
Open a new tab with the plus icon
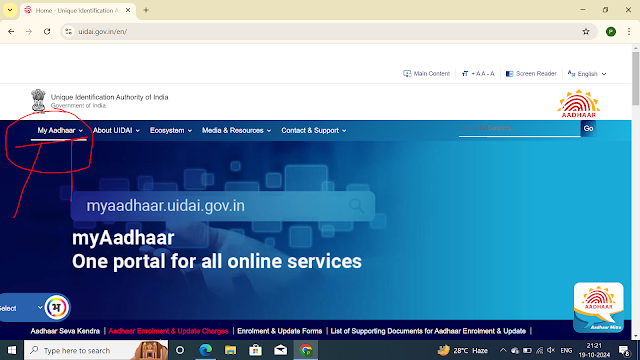146,10
